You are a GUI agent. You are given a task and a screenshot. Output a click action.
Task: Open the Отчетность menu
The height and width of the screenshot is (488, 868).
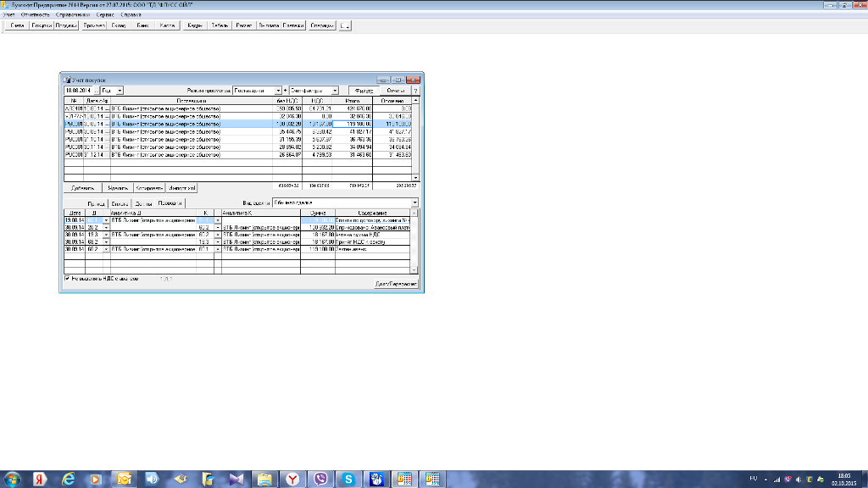[35, 16]
